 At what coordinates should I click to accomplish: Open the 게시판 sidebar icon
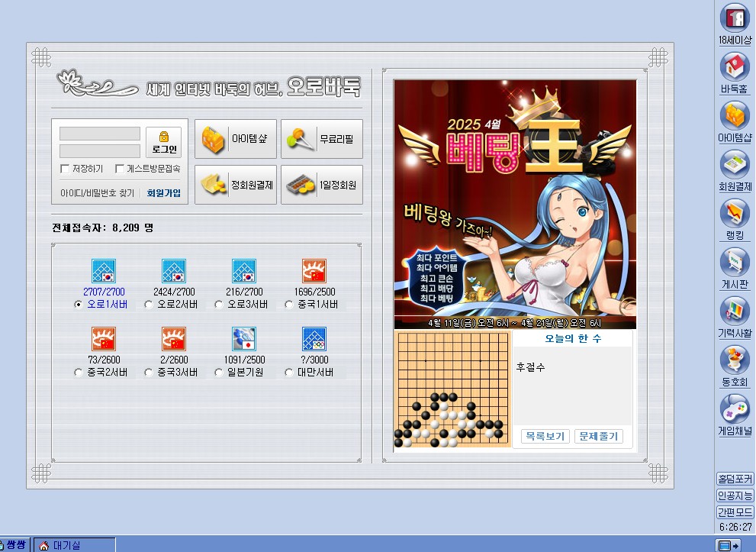(734, 263)
